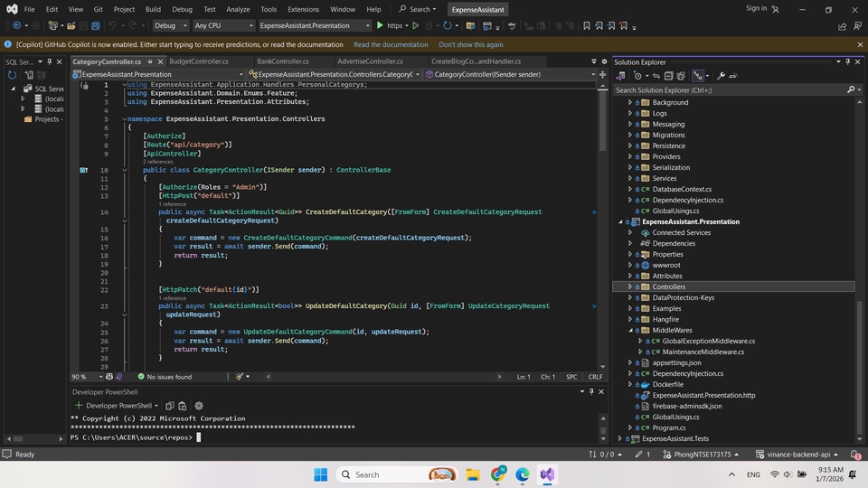Image resolution: width=868 pixels, height=488 pixels.
Task: Open Solution Explorer properties wrench icon
Action: pos(721,76)
